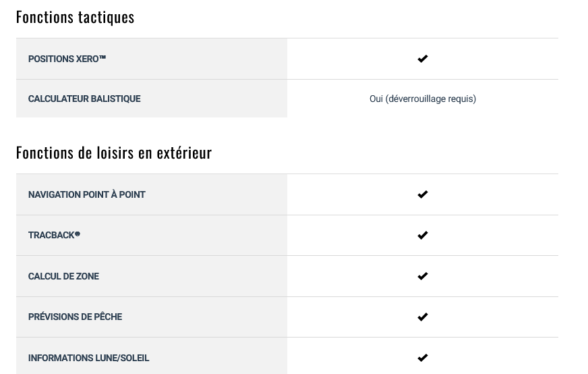Click the 'Oui (déverrouillage requis)' text
Image resolution: width=588 pixels, height=374 pixels.
click(x=423, y=99)
